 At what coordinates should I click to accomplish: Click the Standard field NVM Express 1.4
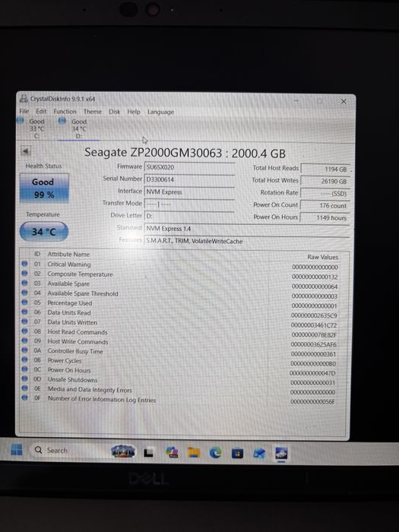click(247, 229)
